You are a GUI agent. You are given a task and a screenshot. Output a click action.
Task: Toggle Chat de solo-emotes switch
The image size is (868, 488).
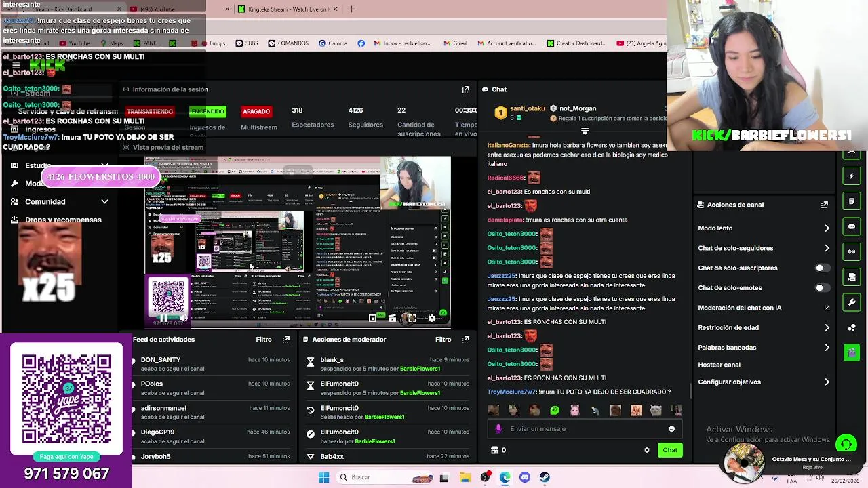(822, 288)
